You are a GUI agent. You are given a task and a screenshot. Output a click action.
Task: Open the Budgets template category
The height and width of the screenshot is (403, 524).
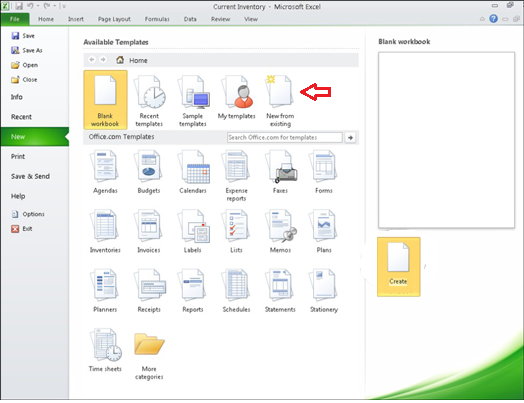coord(149,172)
